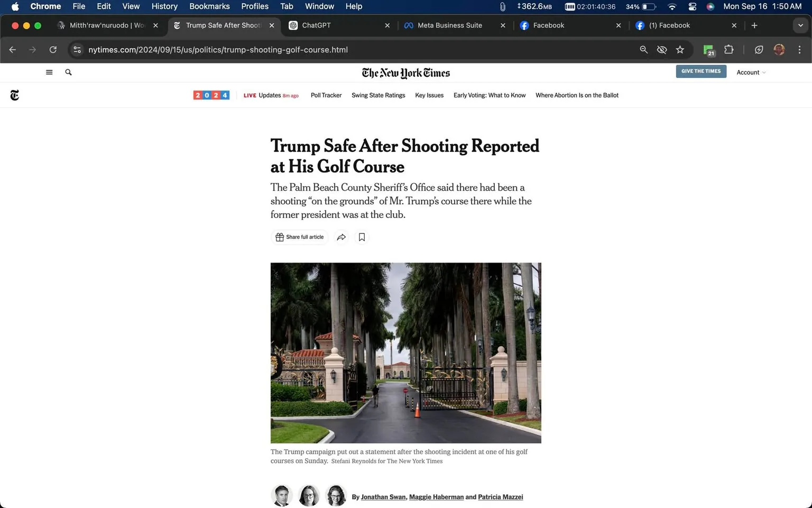
Task: Reload the current page
Action: click(53, 49)
